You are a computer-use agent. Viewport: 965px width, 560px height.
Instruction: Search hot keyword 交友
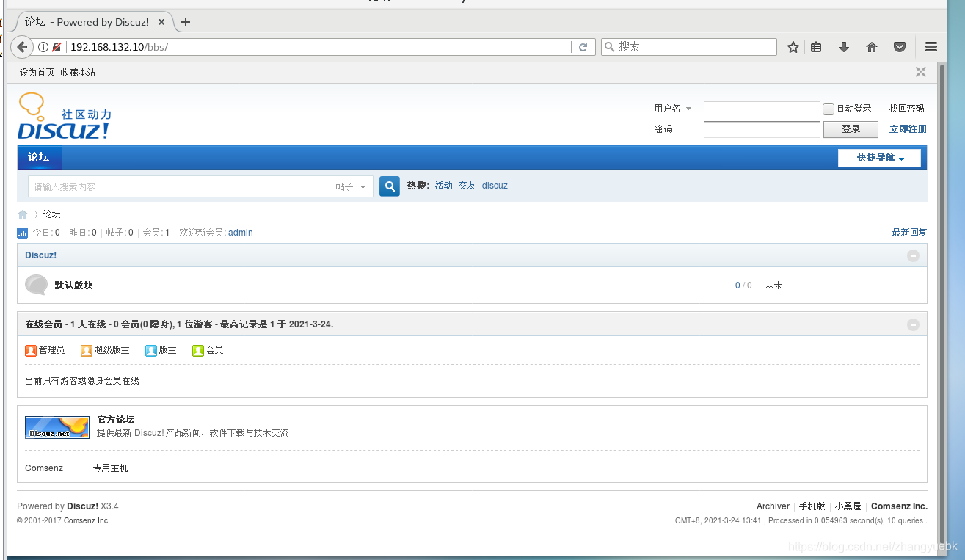point(467,186)
